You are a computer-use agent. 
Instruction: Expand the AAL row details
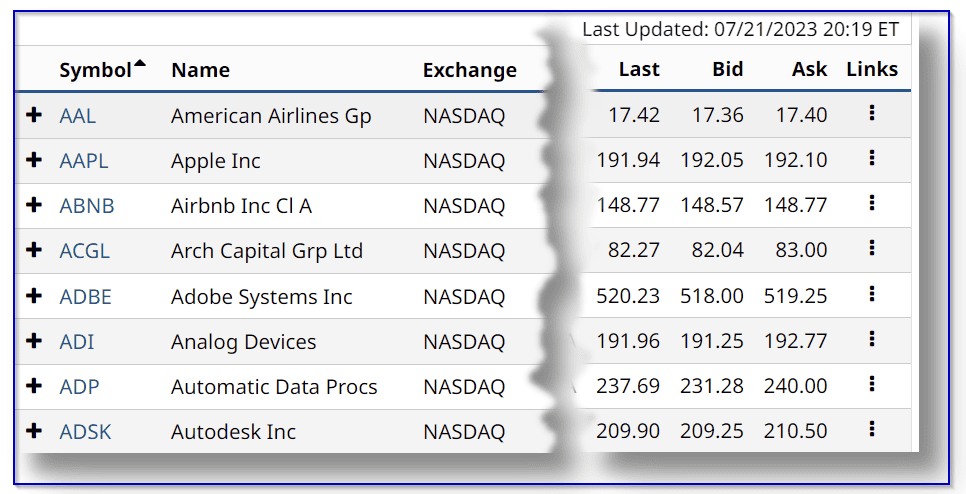(34, 115)
